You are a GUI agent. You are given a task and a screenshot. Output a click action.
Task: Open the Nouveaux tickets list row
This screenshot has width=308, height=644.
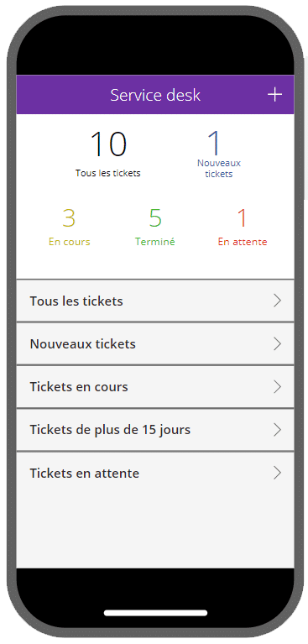click(x=155, y=343)
